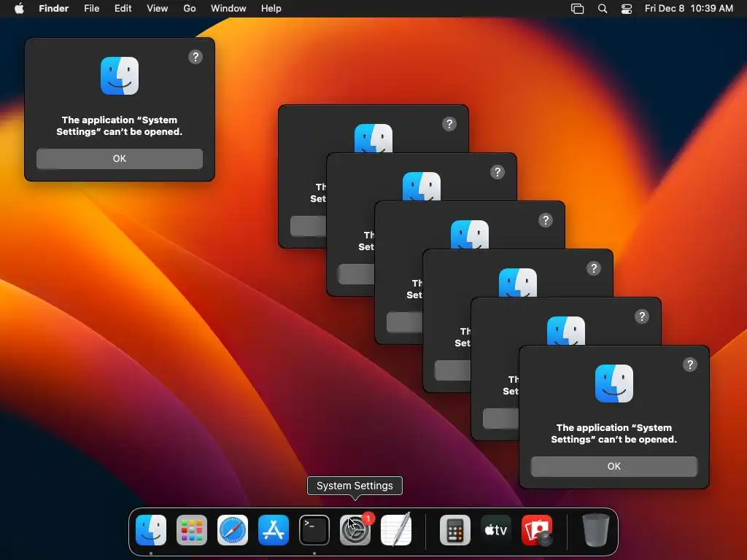The width and height of the screenshot is (747, 560).
Task: Click the "System Settings" tooltip label above Dock
Action: point(355,486)
